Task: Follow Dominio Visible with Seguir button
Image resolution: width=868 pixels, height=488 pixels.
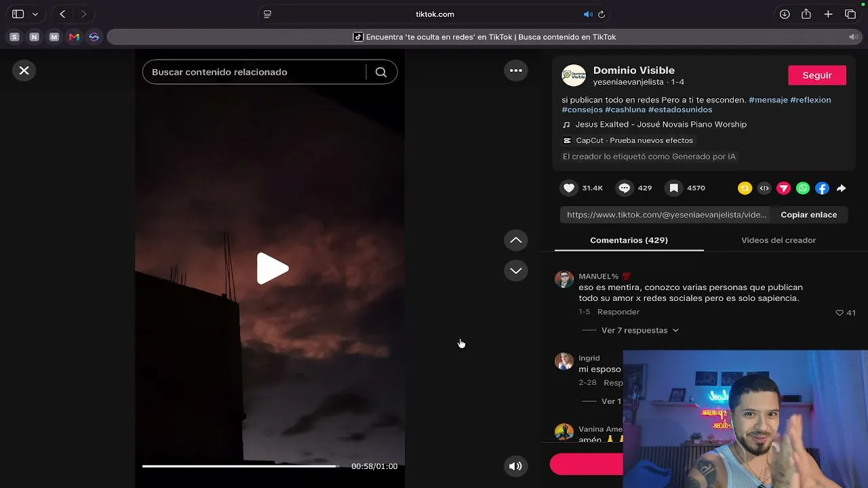Action: (816, 75)
